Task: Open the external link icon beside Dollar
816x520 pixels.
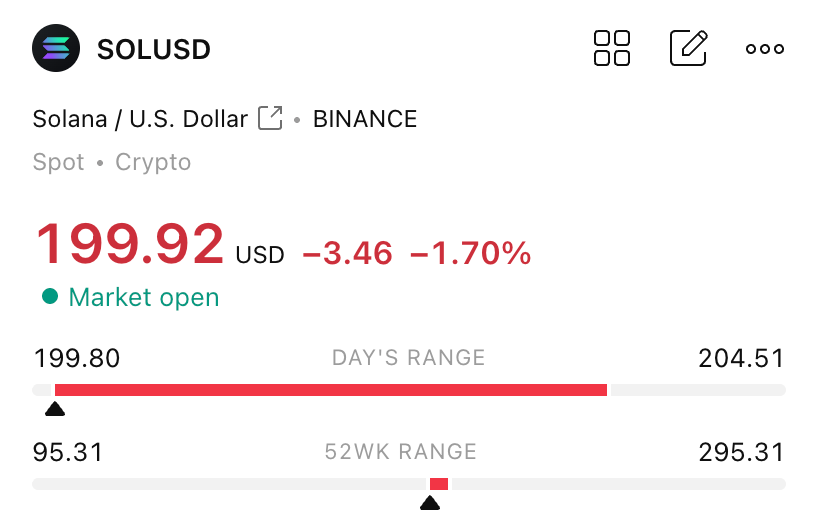Action: [x=270, y=118]
